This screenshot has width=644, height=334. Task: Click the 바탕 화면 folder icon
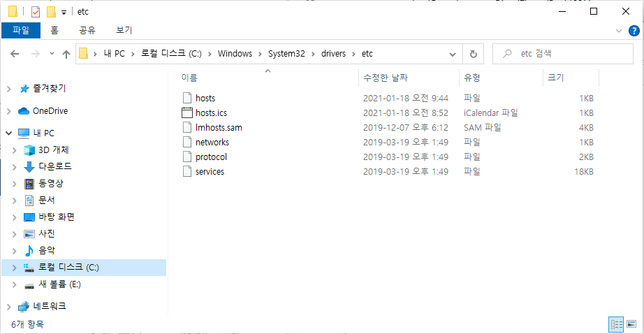pyautogui.click(x=29, y=217)
